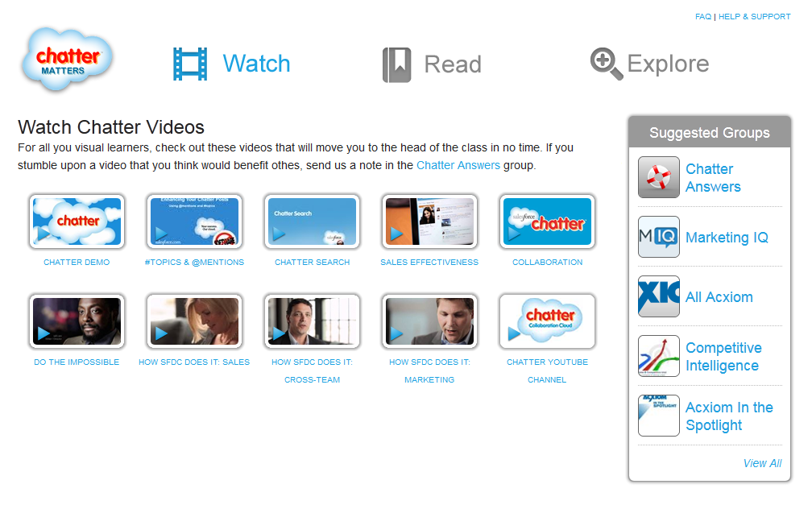Screen dimensions: 812x505
Task: Click the COLLABORATION caption link
Action: [x=548, y=262]
